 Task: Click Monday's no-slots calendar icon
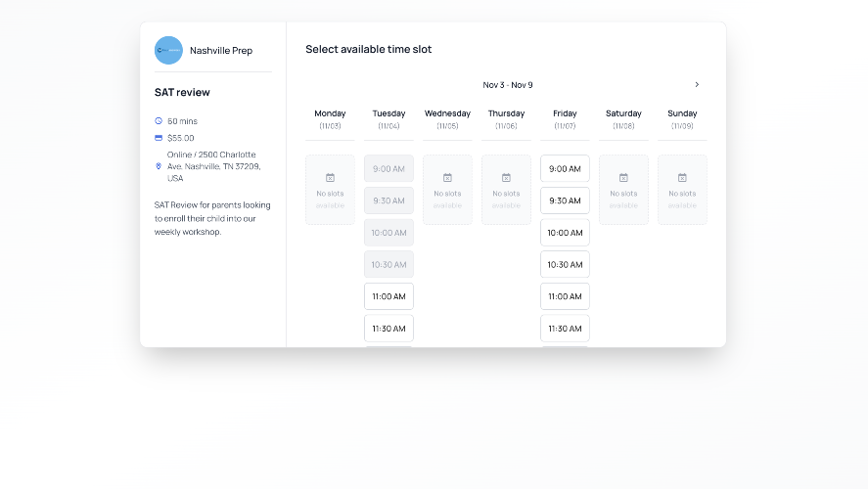[x=330, y=178]
